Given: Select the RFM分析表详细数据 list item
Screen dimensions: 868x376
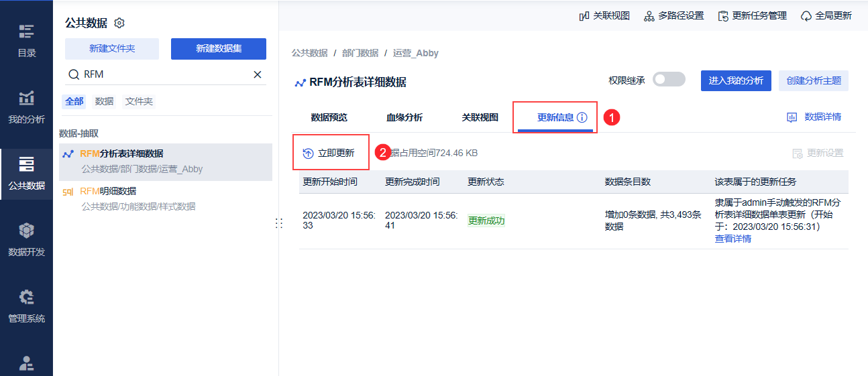Looking at the screenshot, I should click(166, 162).
